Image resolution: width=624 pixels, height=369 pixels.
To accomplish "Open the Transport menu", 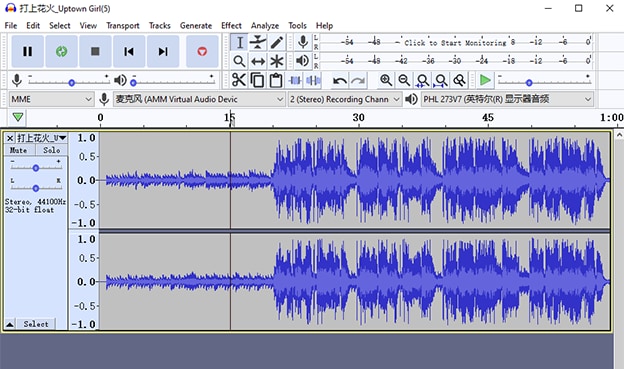I will point(123,25).
